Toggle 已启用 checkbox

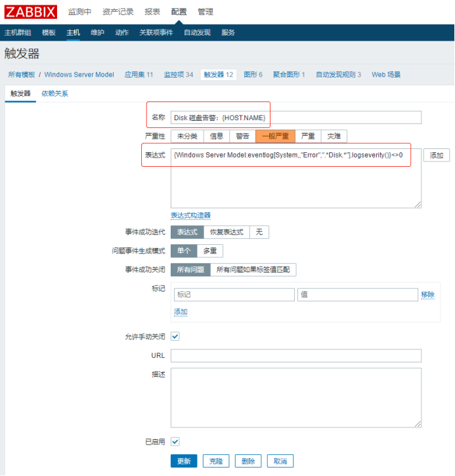pos(175,441)
